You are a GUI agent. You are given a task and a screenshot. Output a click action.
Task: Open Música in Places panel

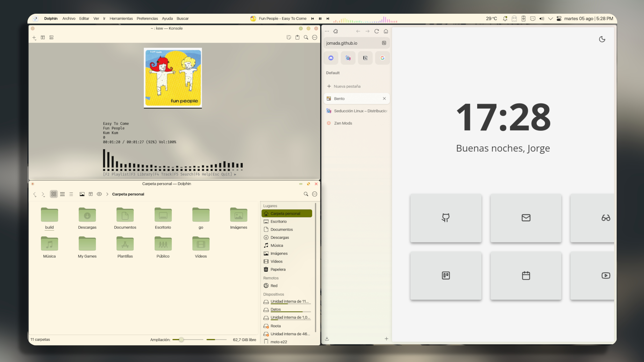click(287, 245)
